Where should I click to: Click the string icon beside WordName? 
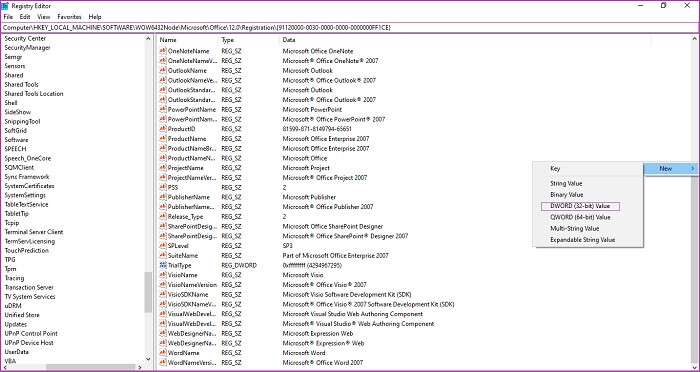click(x=163, y=353)
